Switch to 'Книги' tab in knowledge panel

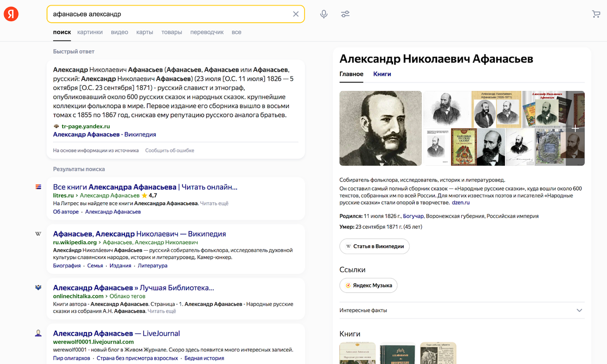[x=382, y=74]
